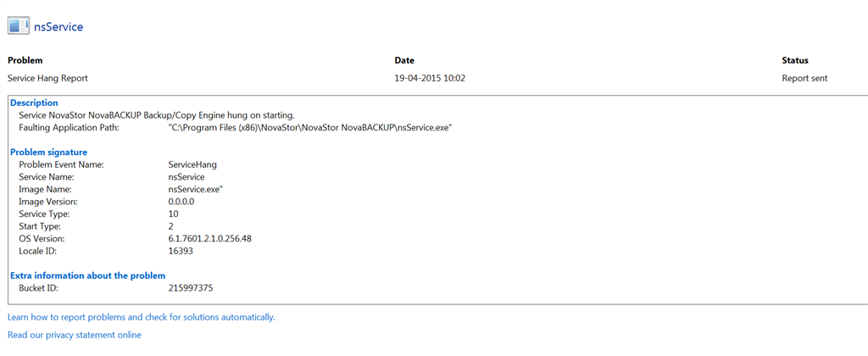Click the Extra information about the problem heading
The width and height of the screenshot is (868, 356).
point(88,275)
